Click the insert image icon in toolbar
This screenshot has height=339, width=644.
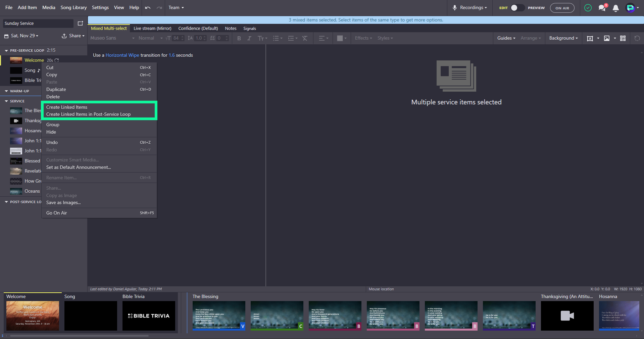607,38
